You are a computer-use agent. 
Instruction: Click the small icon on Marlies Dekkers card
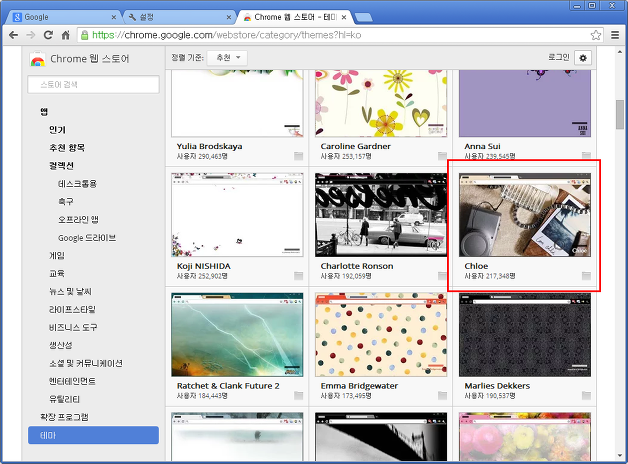point(586,396)
